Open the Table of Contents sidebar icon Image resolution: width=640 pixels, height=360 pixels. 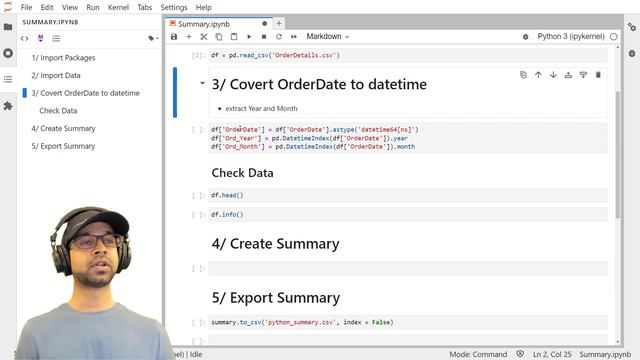pos(8,79)
